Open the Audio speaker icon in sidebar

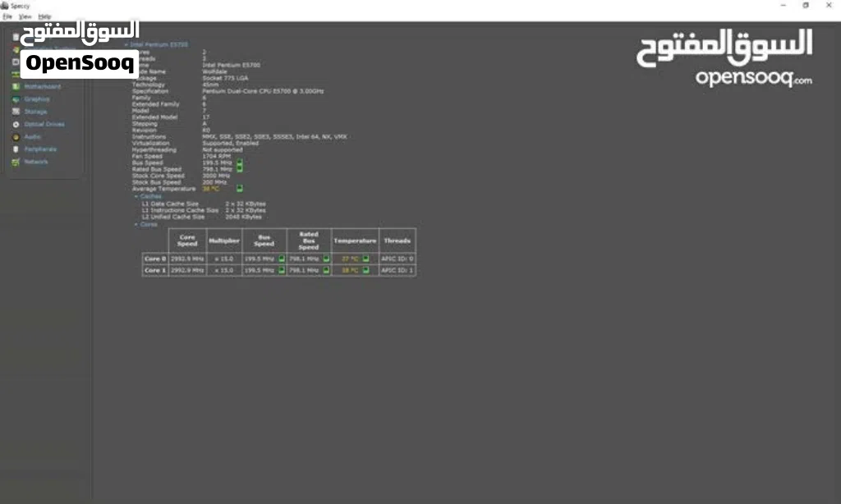[x=16, y=137]
